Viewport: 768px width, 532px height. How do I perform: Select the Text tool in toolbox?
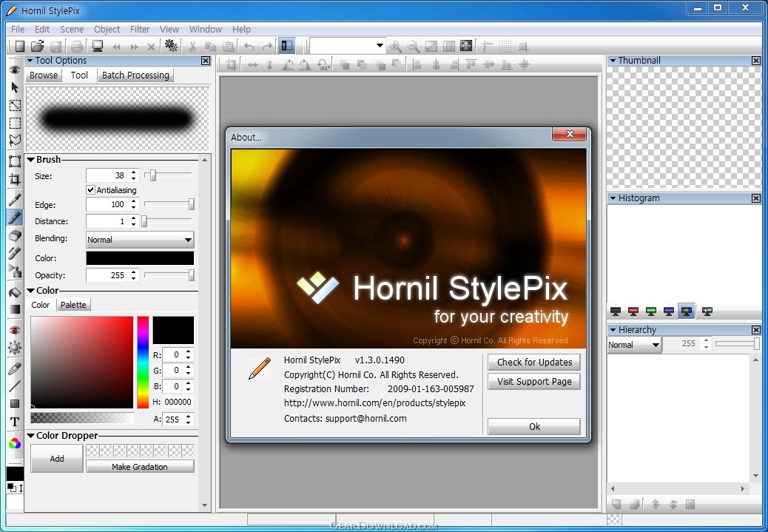click(x=15, y=422)
